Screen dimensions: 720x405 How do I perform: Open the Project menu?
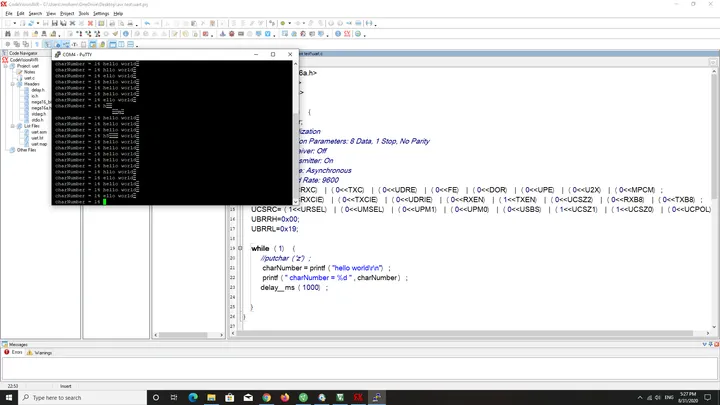pyautogui.click(x=67, y=13)
